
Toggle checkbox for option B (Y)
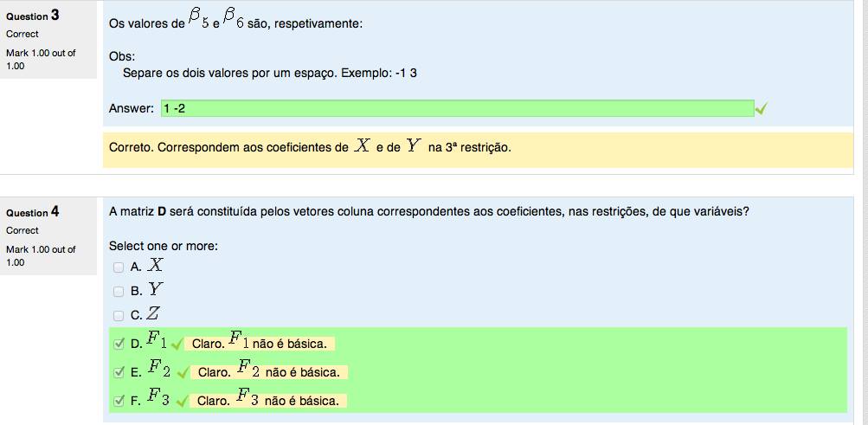point(119,292)
